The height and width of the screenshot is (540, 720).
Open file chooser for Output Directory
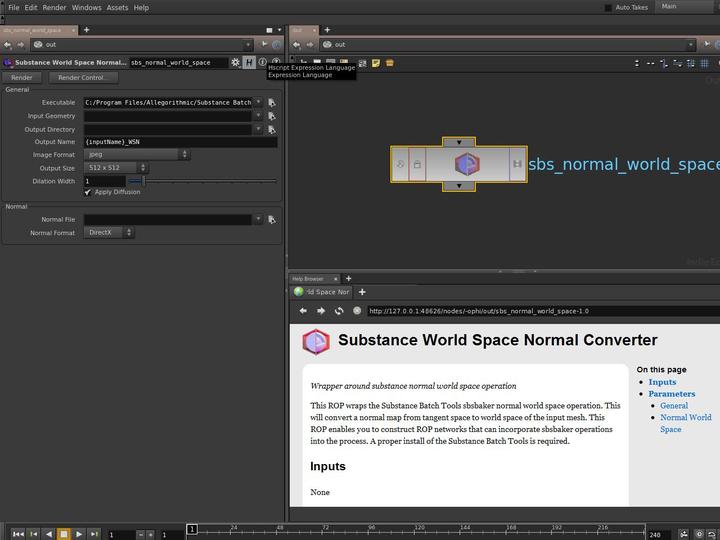(x=272, y=129)
